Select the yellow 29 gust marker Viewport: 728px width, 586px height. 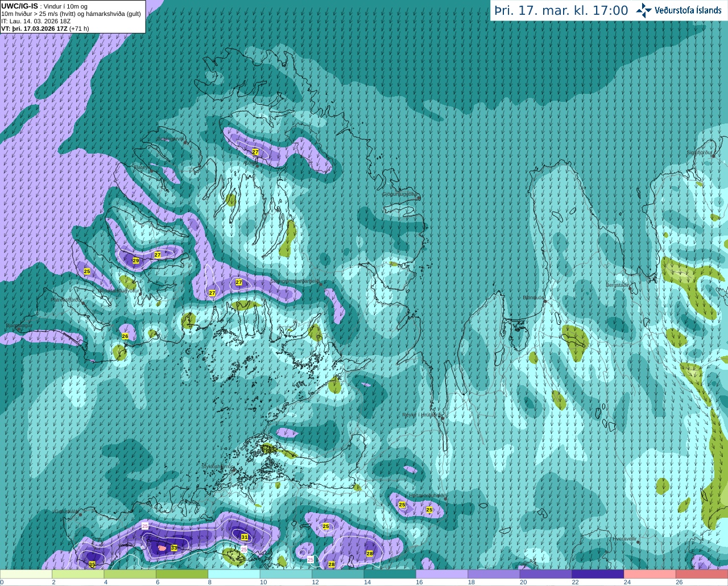[x=136, y=261]
